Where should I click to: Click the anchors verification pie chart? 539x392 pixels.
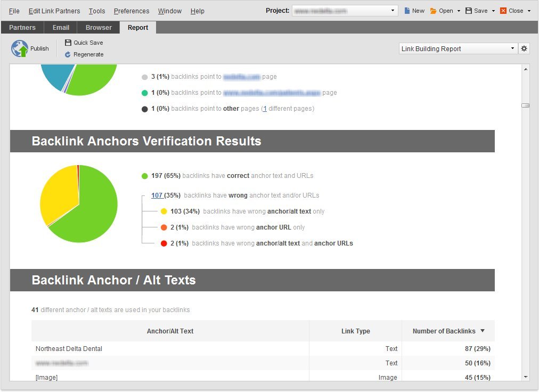pyautogui.click(x=79, y=203)
